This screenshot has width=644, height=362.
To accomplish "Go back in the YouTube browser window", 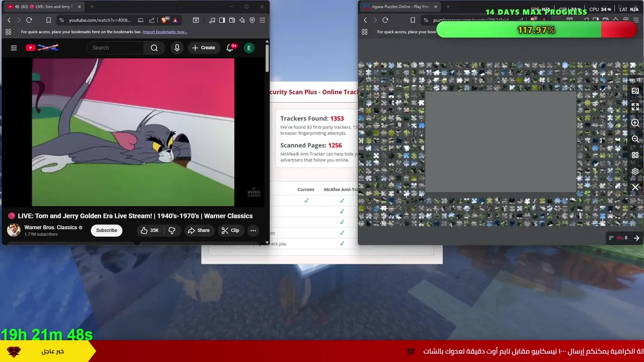I will pos(9,20).
